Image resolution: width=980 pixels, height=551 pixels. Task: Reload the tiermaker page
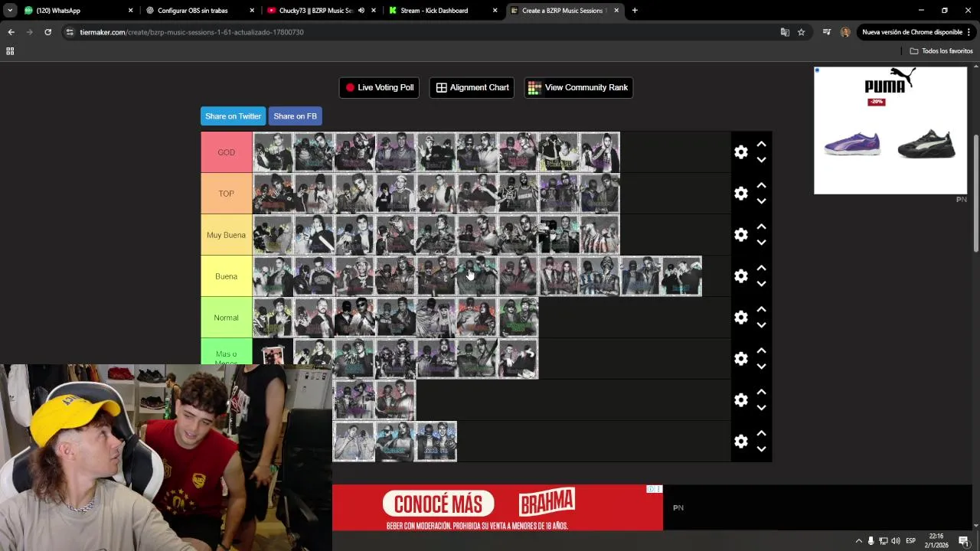pos(47,32)
